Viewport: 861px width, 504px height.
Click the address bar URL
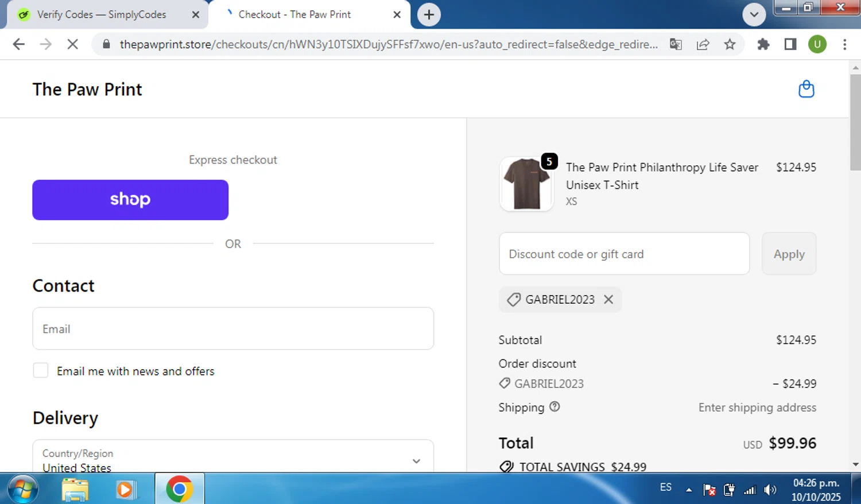pyautogui.click(x=389, y=44)
